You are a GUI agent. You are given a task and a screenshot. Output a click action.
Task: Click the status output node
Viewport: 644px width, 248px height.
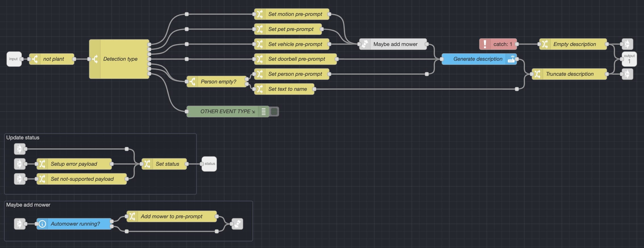point(209,164)
